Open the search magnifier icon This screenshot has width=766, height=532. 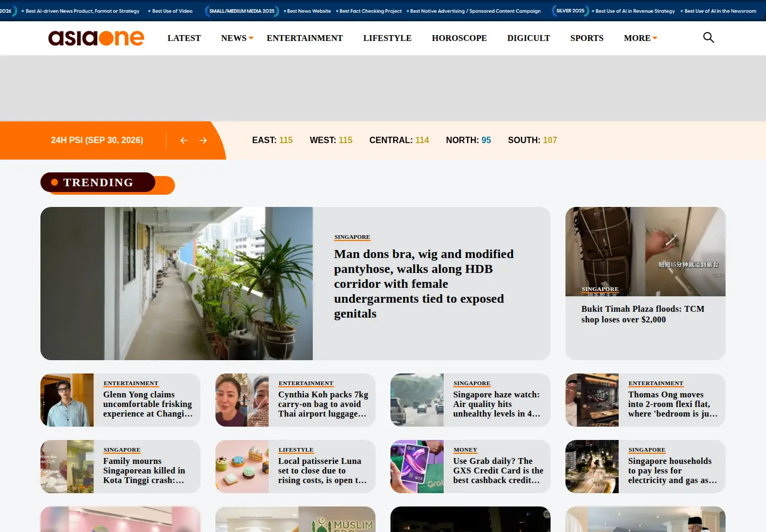[709, 37]
